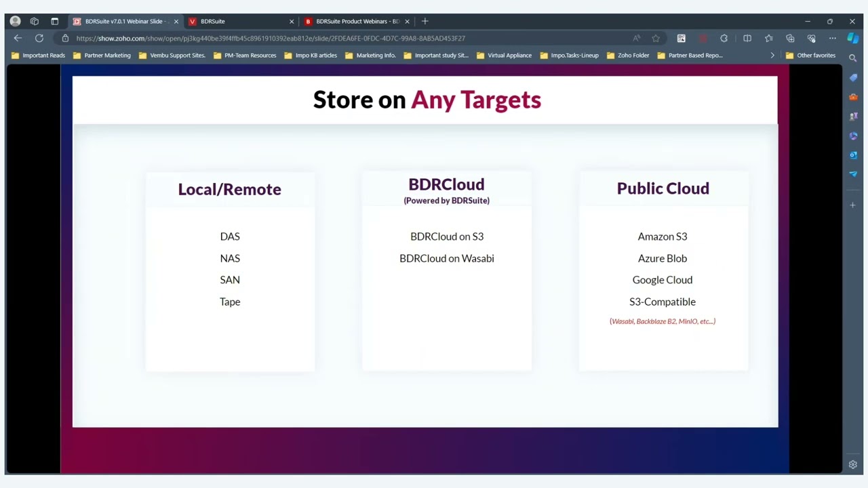
Task: Open a new browser tab
Action: (x=425, y=21)
